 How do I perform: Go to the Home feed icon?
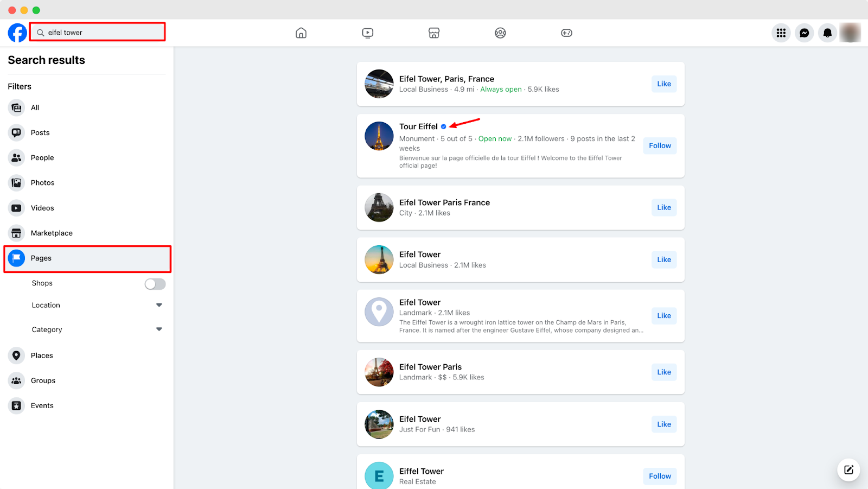point(301,33)
